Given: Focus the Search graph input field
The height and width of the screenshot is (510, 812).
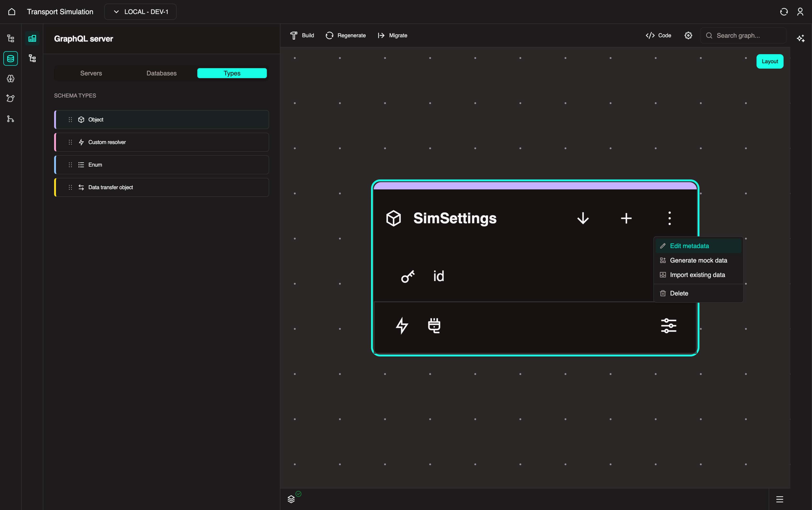Looking at the screenshot, I should click(x=743, y=35).
